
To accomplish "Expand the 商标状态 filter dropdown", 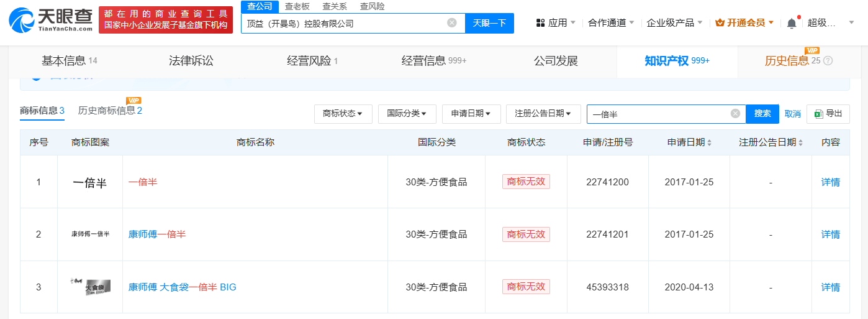I will (343, 114).
